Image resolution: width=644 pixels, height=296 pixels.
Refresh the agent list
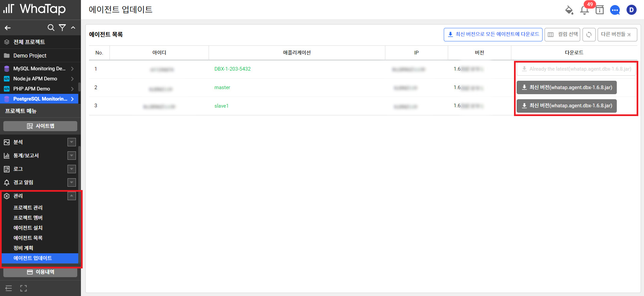tap(589, 35)
